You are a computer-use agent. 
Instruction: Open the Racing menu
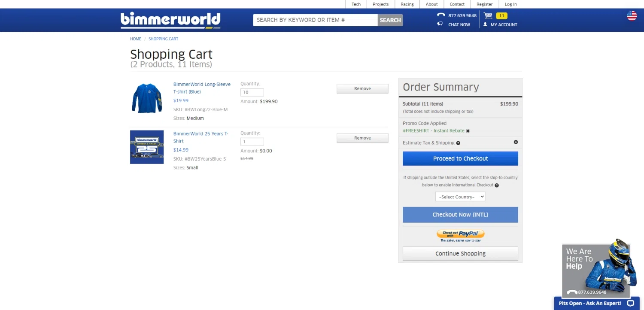[407, 4]
